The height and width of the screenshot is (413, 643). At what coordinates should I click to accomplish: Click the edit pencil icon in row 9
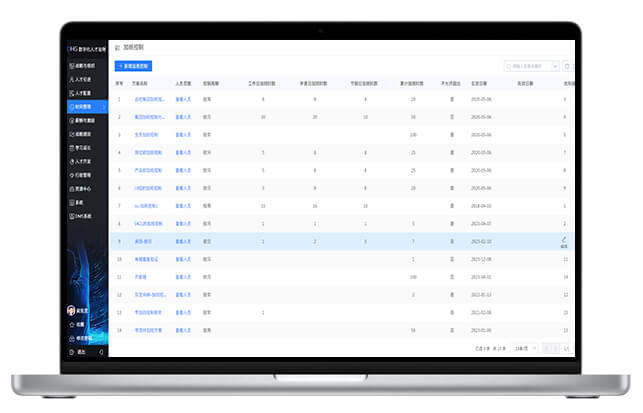pyautogui.click(x=564, y=239)
